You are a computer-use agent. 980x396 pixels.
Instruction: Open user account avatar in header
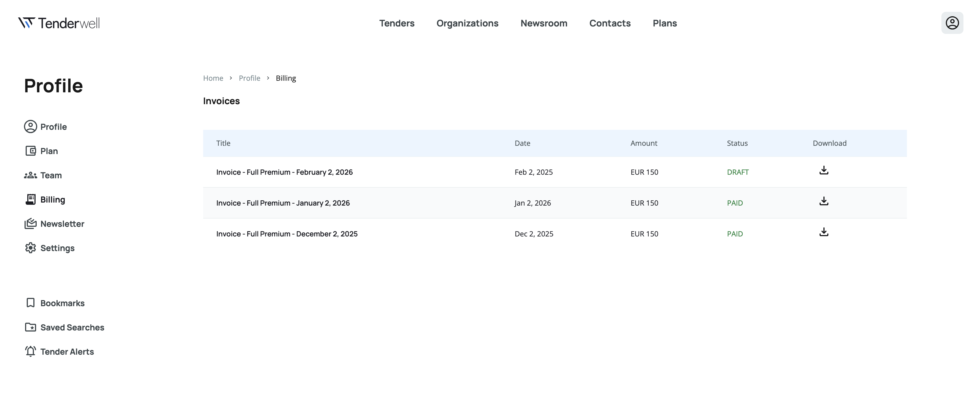coord(952,23)
